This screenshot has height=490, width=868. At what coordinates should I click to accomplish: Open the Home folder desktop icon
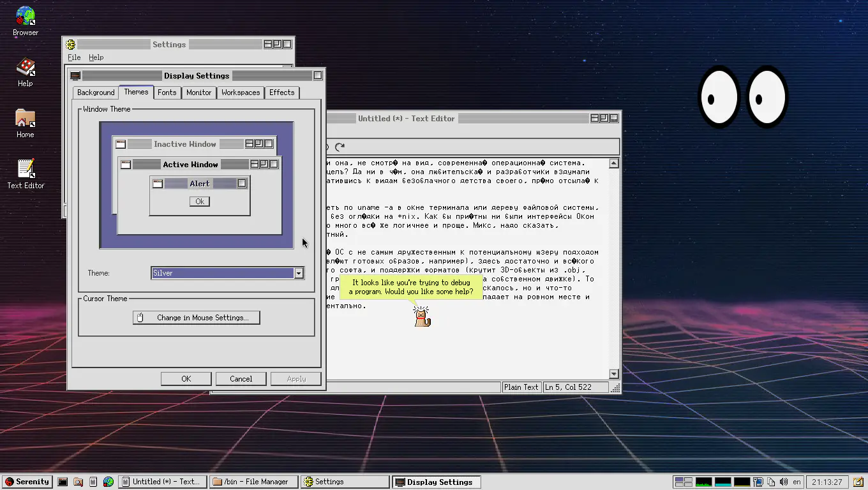26,123
